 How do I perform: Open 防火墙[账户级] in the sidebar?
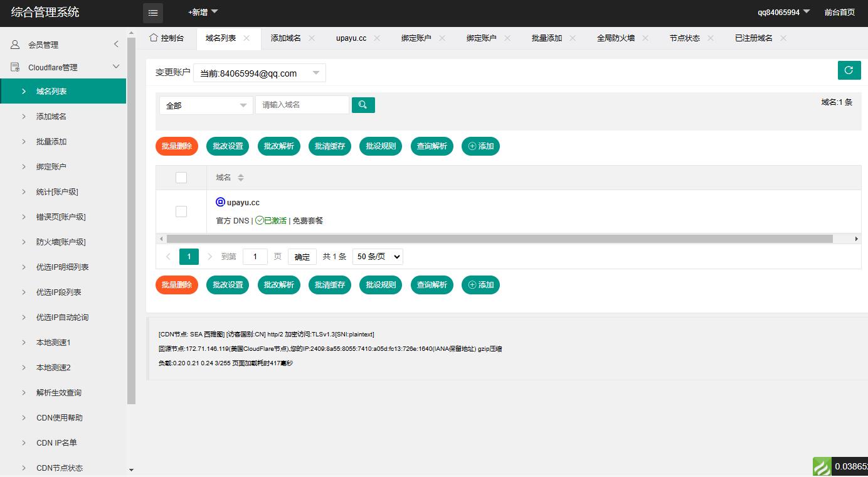point(61,242)
